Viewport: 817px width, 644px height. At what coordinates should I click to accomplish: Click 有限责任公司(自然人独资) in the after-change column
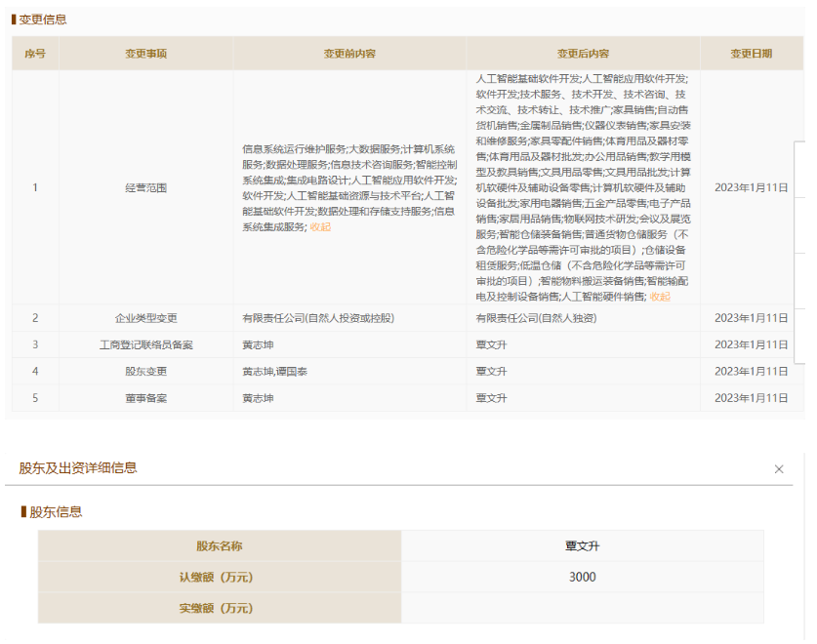pos(536,318)
